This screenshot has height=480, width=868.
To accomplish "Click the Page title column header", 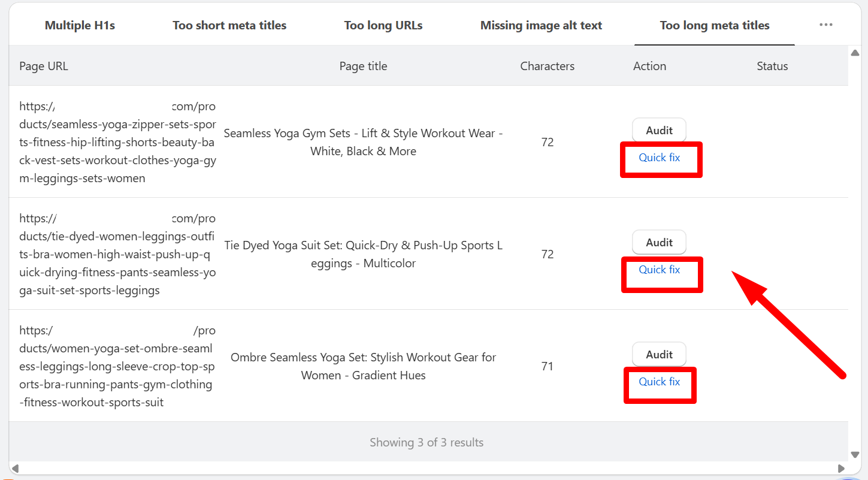I will coord(363,66).
